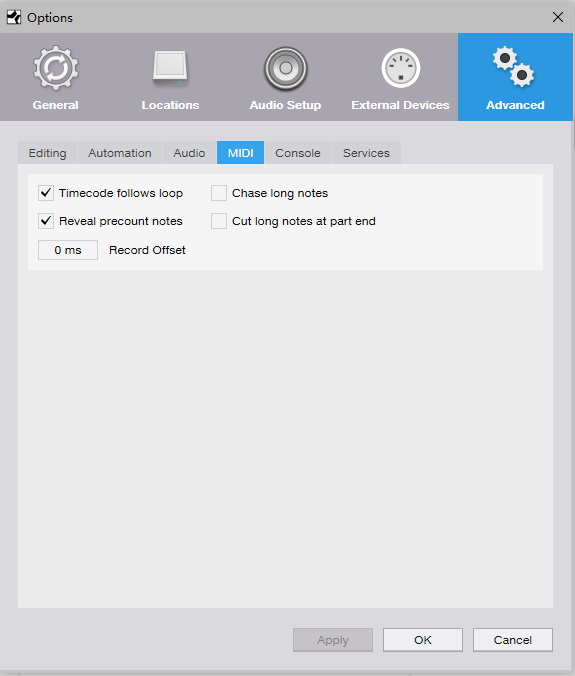
Task: Enable Chase long notes checkbox
Action: point(219,193)
